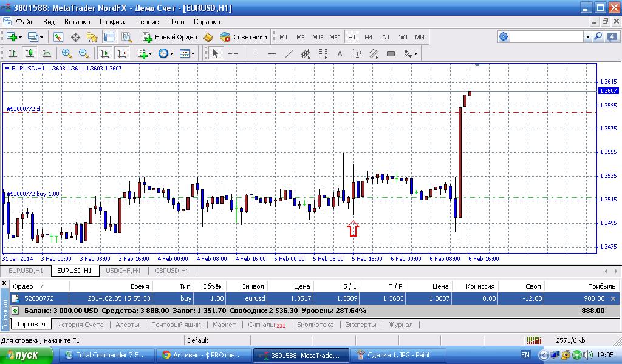Toggle chart auto scroll

coord(105,53)
